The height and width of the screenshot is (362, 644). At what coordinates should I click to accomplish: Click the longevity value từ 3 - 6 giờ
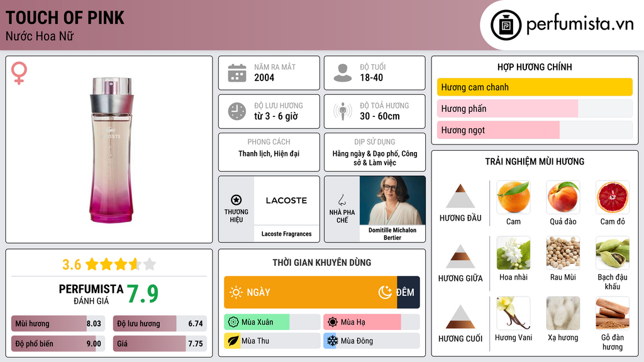pos(276,116)
